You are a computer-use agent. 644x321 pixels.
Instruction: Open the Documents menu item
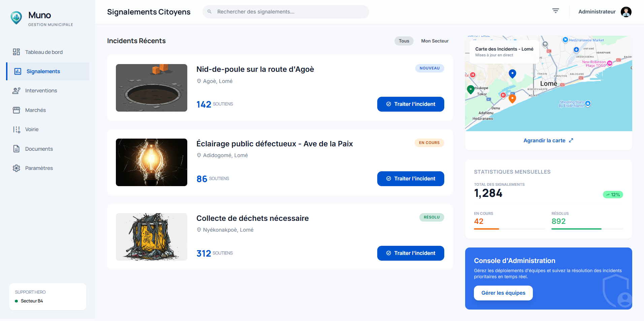pyautogui.click(x=39, y=149)
